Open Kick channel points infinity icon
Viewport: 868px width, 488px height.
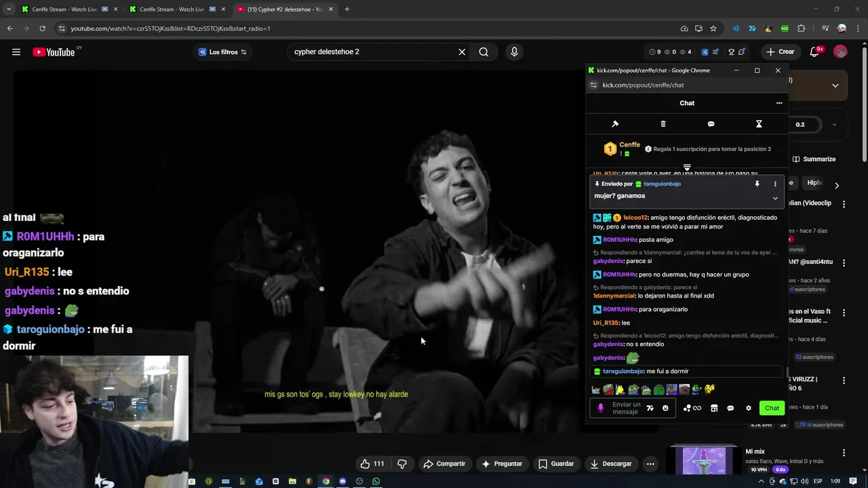click(692, 408)
